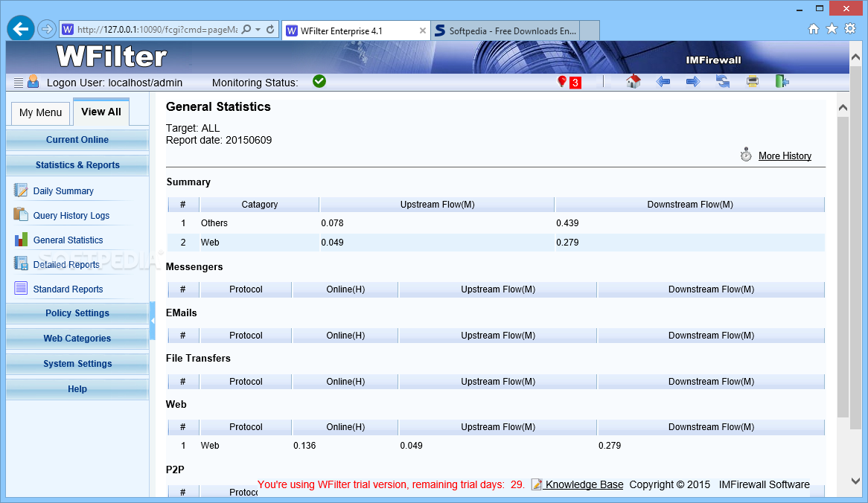Click the outer page scrollbar down arrow
868x503 pixels.
pos(855,481)
